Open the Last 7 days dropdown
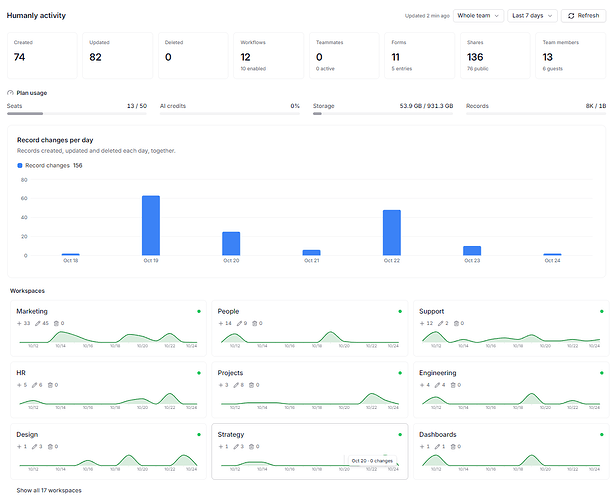 pos(532,16)
